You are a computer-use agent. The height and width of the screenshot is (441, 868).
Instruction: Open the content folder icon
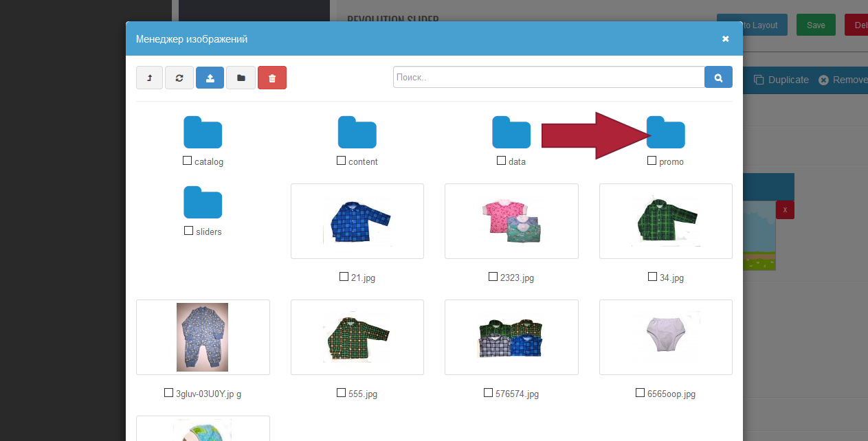pos(357,132)
